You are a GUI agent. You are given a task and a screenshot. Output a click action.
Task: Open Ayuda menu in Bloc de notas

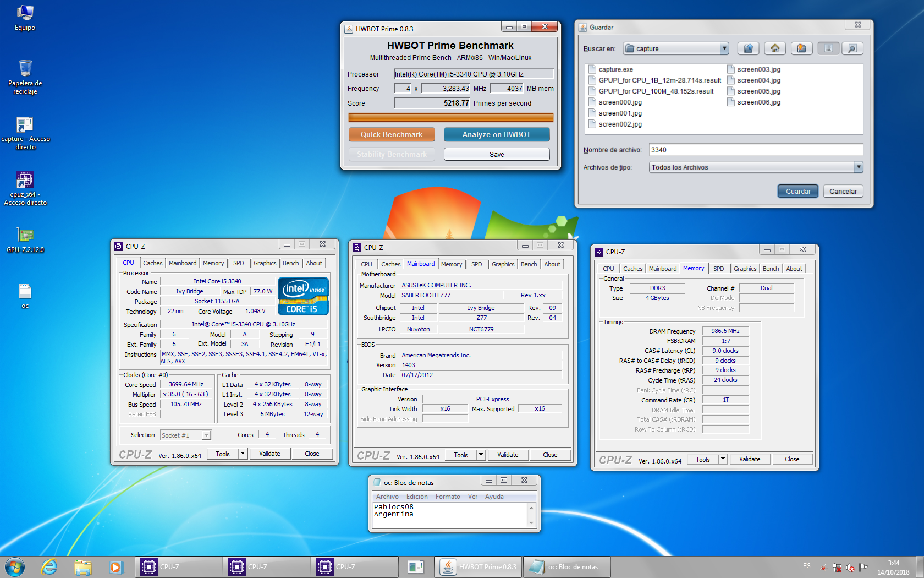(494, 497)
